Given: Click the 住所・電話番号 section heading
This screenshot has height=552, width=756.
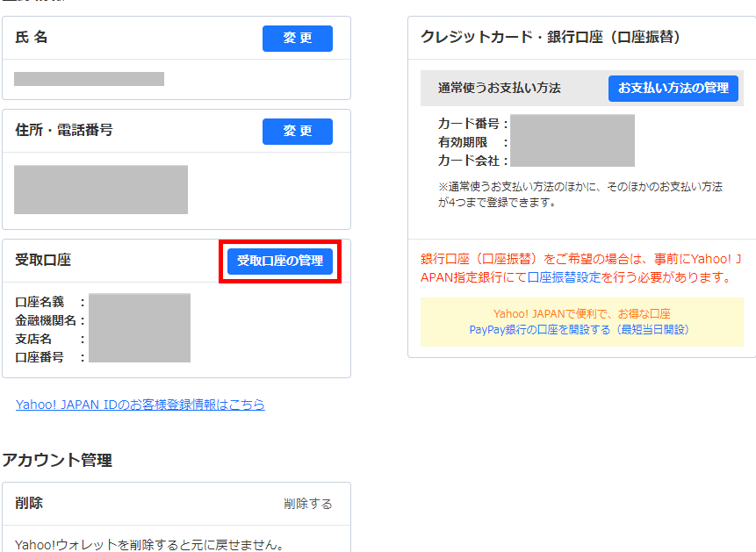Looking at the screenshot, I should (64, 130).
